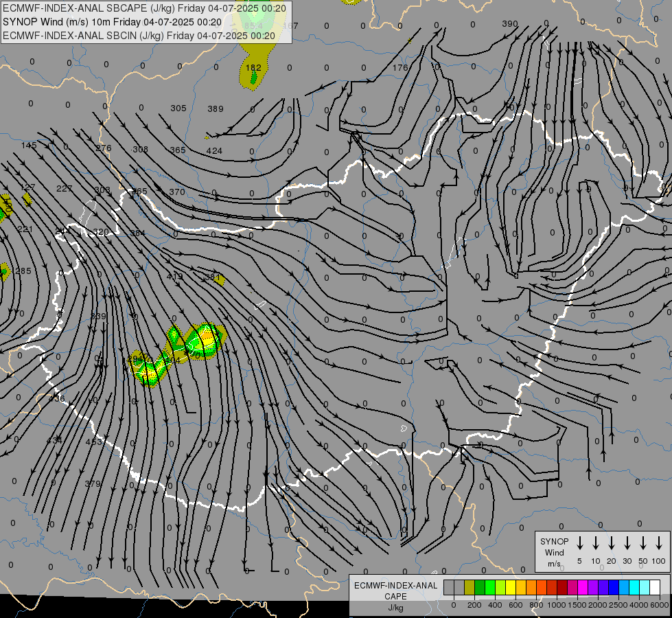Screen dimensions: 672x618
Task: Select the olive swatch in CAPE legend
Action: (470, 588)
